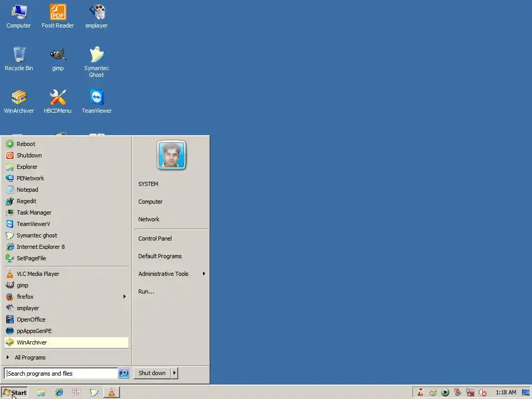The height and width of the screenshot is (399, 532).
Task: Launch OpenOffice from the Start menu
Action: [66, 320]
